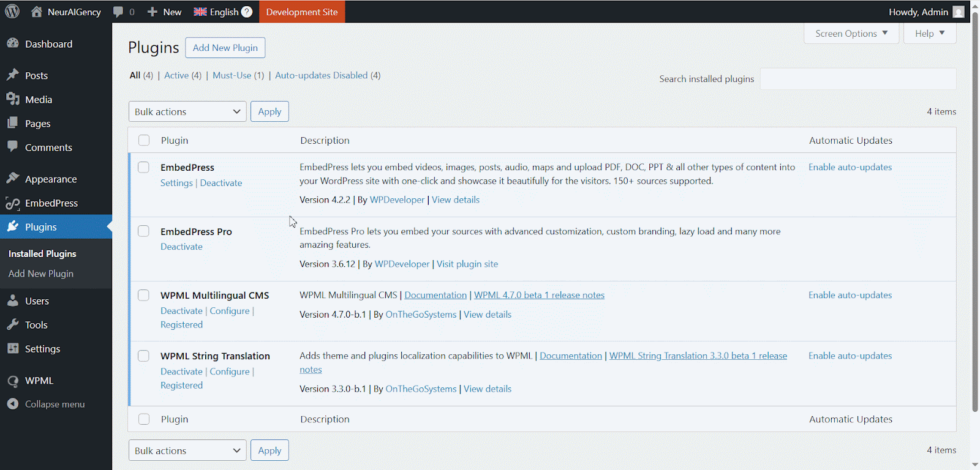
Task: Click the Collapse menu arrow icon
Action: tap(13, 404)
